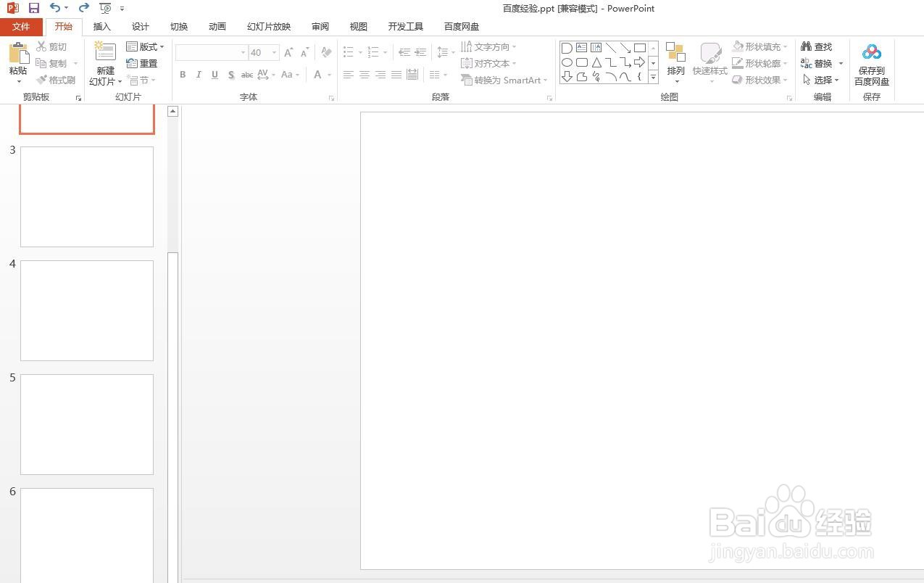Click the New Slide (新建幻灯片) icon

(x=105, y=51)
